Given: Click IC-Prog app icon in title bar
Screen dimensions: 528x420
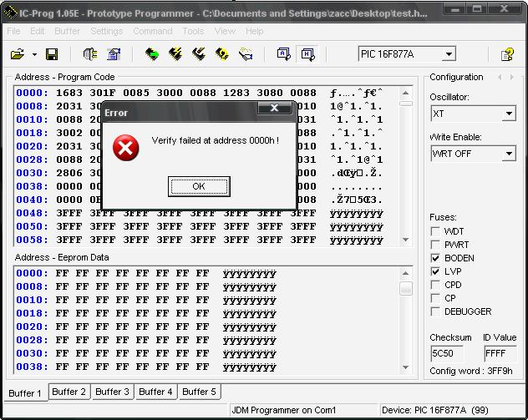Looking at the screenshot, I should click(x=10, y=13).
